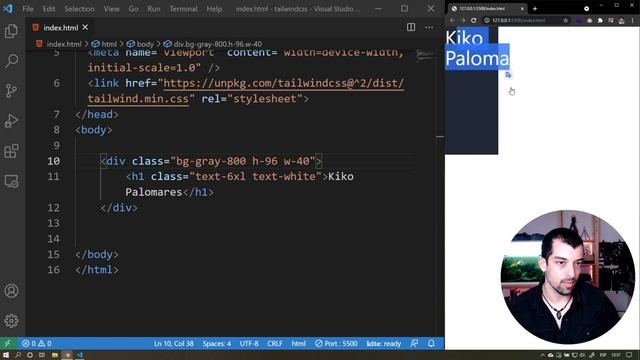This screenshot has height=360, width=640.
Task: Open the Go menu
Action: [x=133, y=9]
